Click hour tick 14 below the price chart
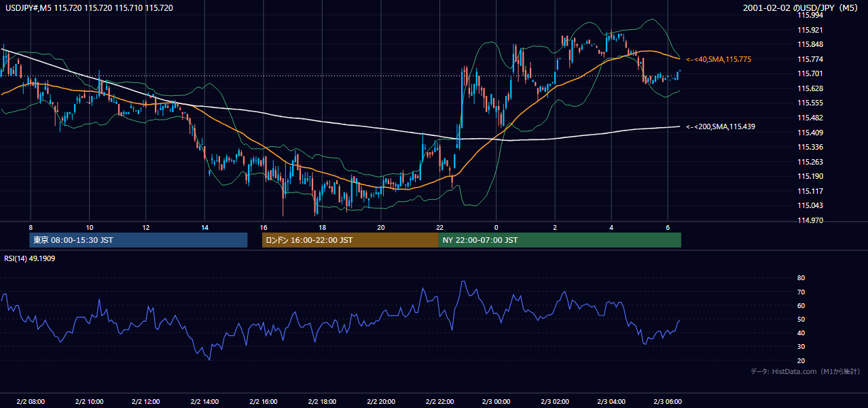 pyautogui.click(x=205, y=227)
